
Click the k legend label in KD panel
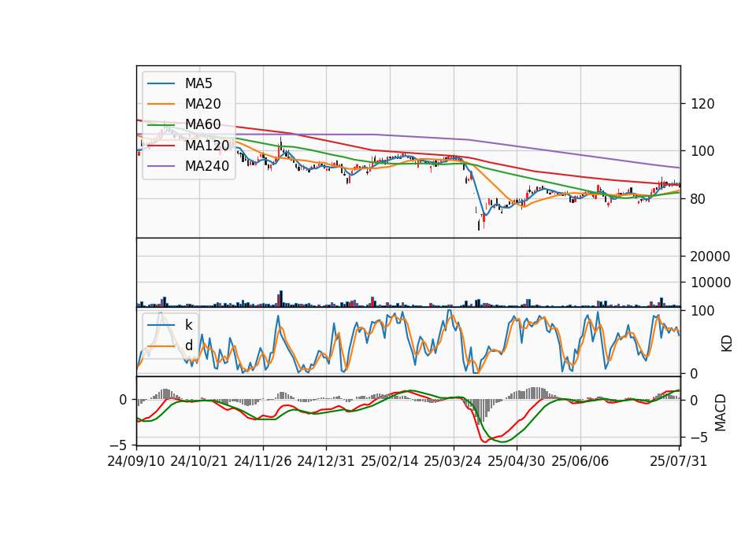[x=188, y=325]
